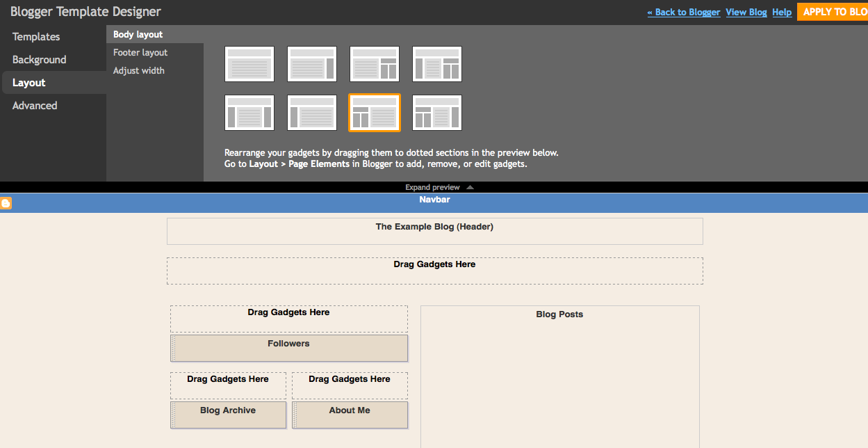Select Body layout submenu
Image resolution: width=868 pixels, height=448 pixels.
(x=155, y=35)
